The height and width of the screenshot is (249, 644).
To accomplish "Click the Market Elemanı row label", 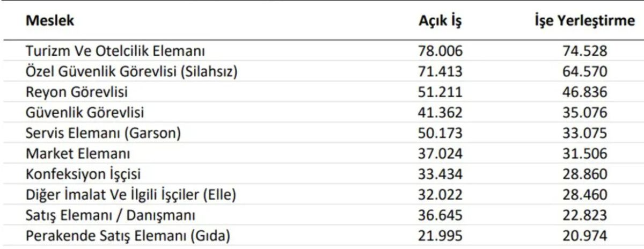I will [78, 154].
